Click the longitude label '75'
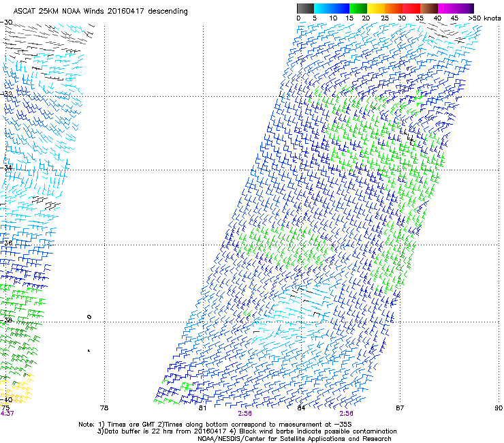 [x=5, y=408]
